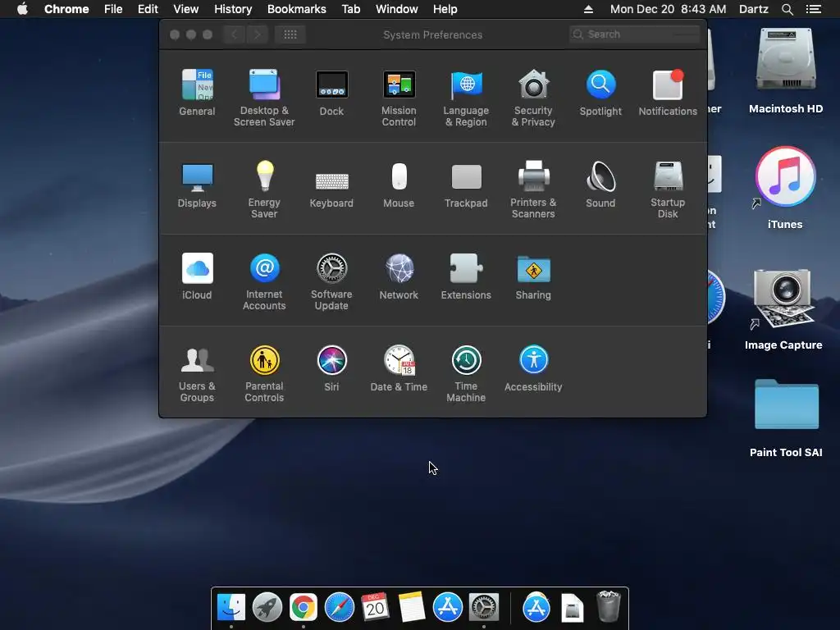Open Siri preferences
The image size is (840, 630).
click(331, 368)
